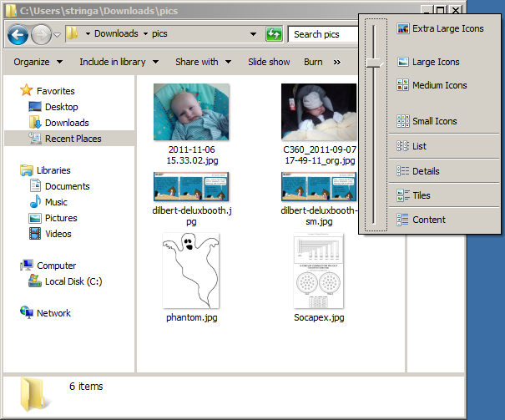Image resolution: width=505 pixels, height=420 pixels.
Task: Switch to Tiles view
Action: point(421,195)
